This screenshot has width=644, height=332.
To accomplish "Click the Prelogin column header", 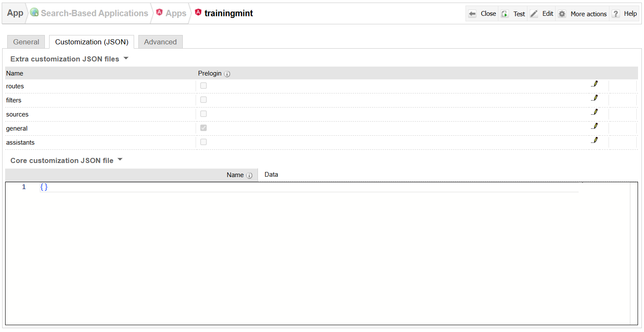I will tap(210, 73).
